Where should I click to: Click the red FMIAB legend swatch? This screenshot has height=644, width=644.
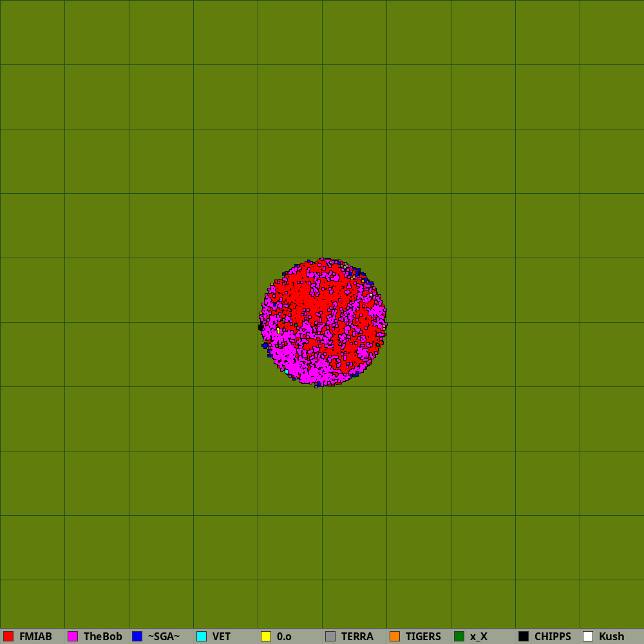(x=8, y=636)
